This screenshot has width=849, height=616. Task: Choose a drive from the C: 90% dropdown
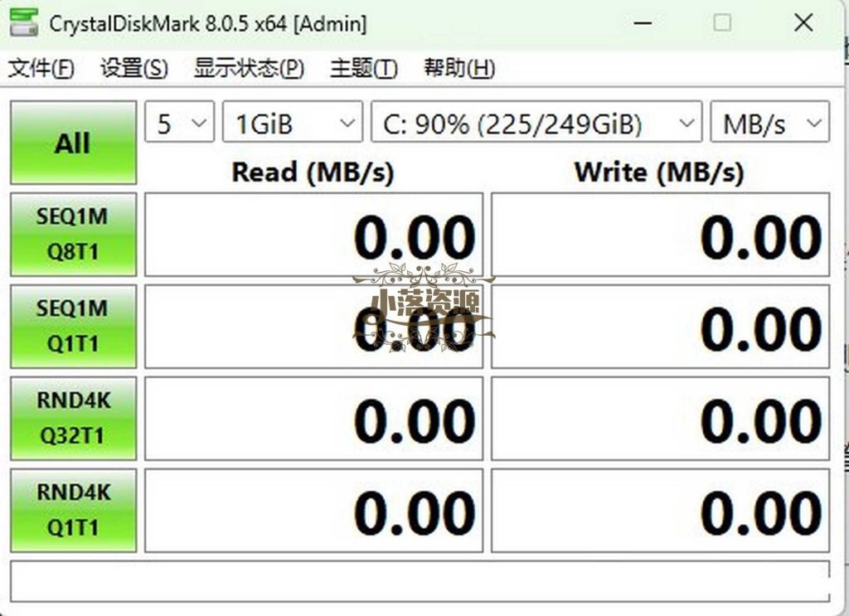click(x=536, y=123)
